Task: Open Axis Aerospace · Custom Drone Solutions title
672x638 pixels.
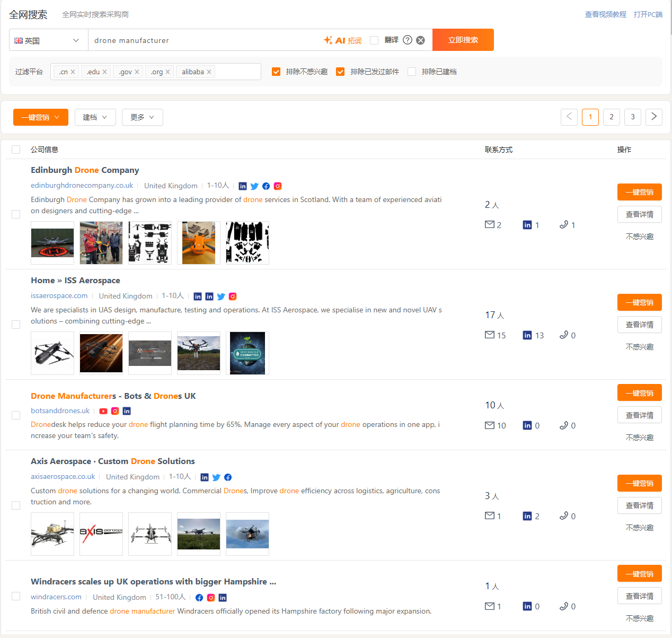Action: click(x=113, y=461)
